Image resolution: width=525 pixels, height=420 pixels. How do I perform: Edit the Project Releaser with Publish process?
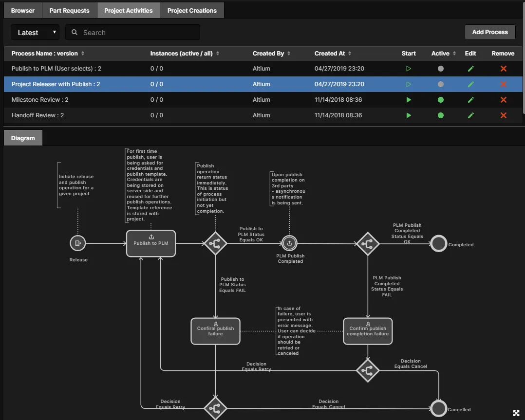click(471, 84)
